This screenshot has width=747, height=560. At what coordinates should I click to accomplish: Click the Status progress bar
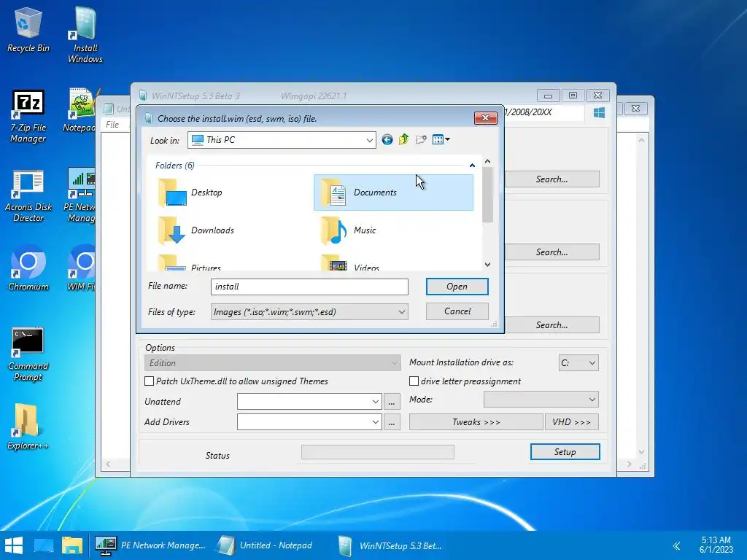tap(378, 452)
